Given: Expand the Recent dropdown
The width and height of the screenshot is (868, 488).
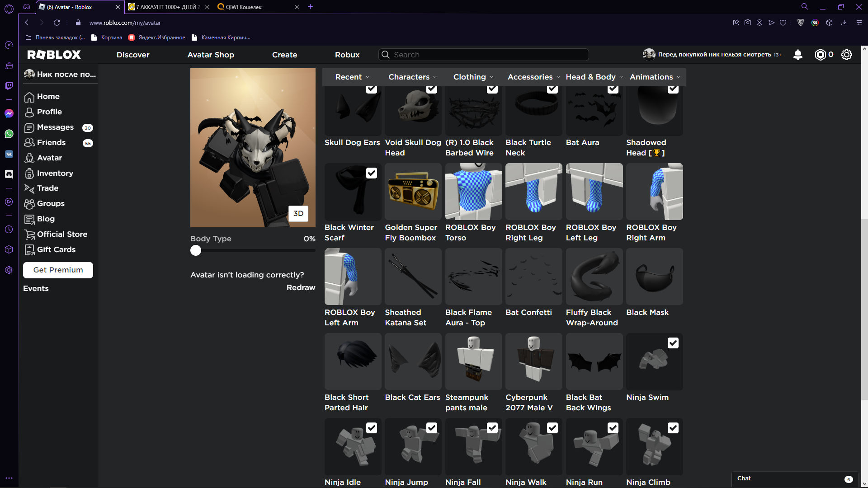Looking at the screenshot, I should pos(352,77).
